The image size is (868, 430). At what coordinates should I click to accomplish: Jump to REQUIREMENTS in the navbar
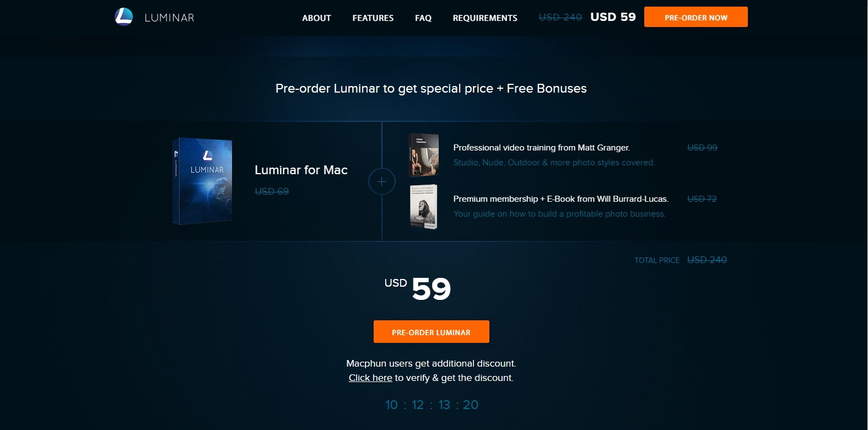(485, 18)
